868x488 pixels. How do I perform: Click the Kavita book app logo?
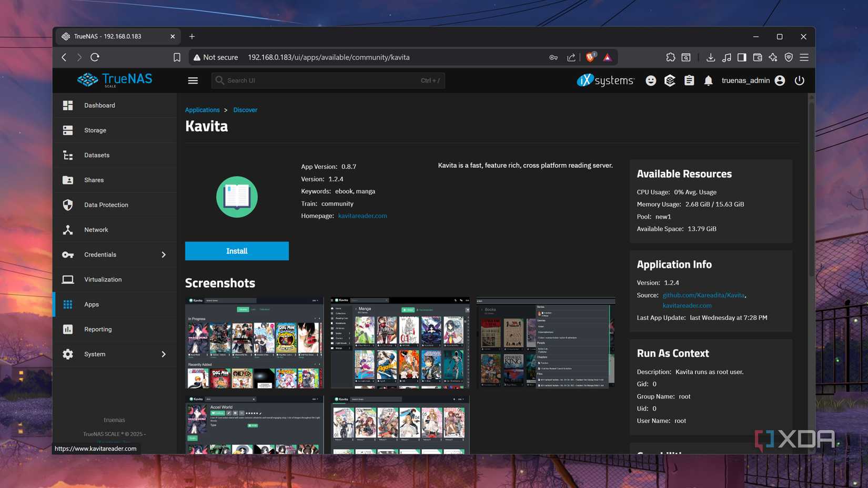coord(237,197)
